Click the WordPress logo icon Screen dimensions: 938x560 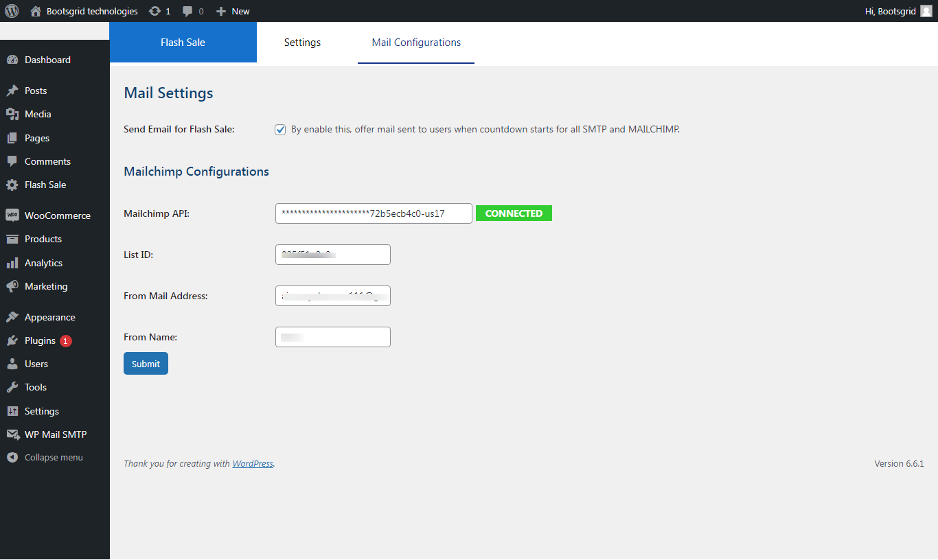12,11
